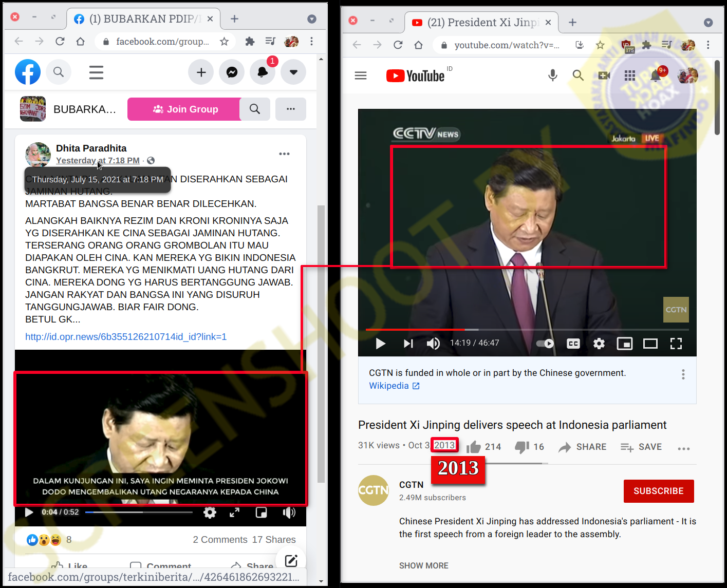Click the YouTube video progress bar
The height and width of the screenshot is (588, 727).
tap(527, 329)
